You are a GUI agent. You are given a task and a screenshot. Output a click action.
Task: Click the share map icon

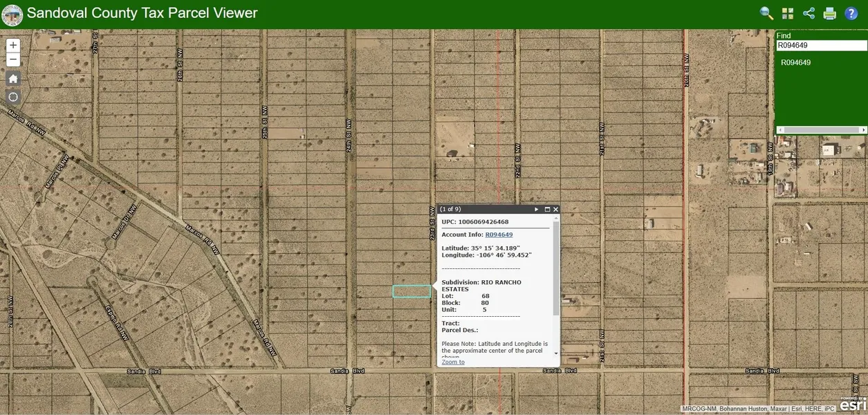tap(809, 13)
